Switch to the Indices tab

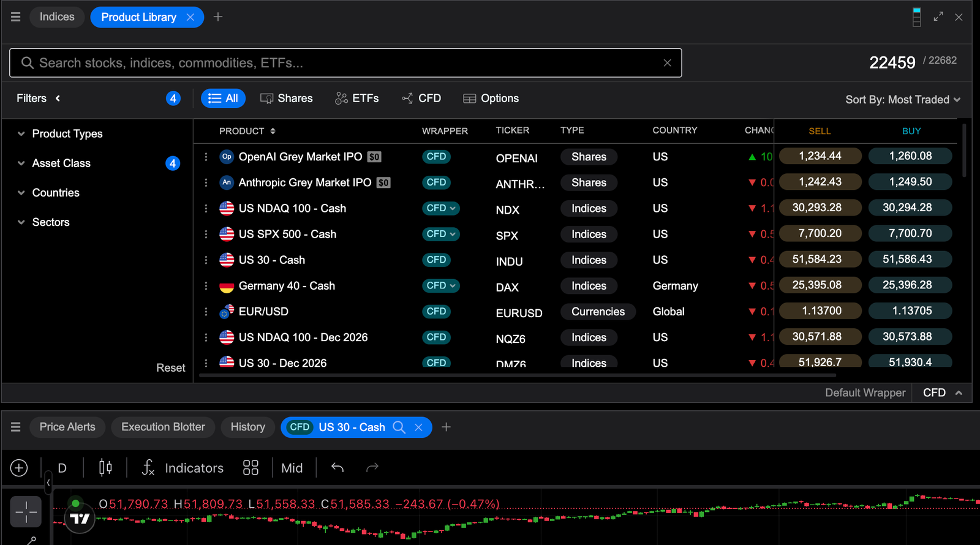coord(57,17)
